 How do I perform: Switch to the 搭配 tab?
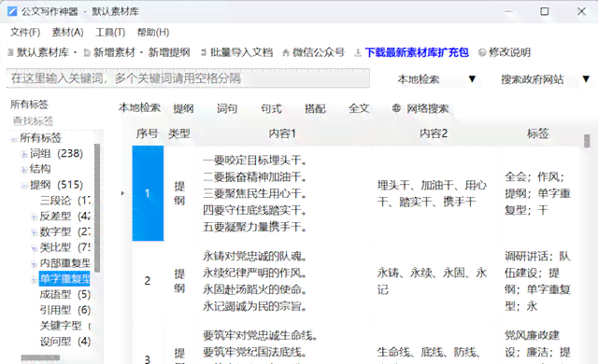[315, 108]
